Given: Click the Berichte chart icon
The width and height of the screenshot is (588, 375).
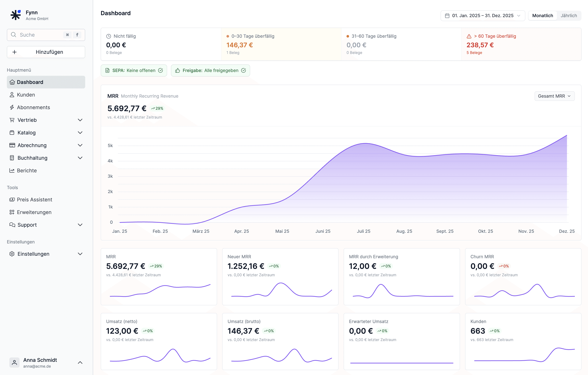Looking at the screenshot, I should click(x=12, y=170).
